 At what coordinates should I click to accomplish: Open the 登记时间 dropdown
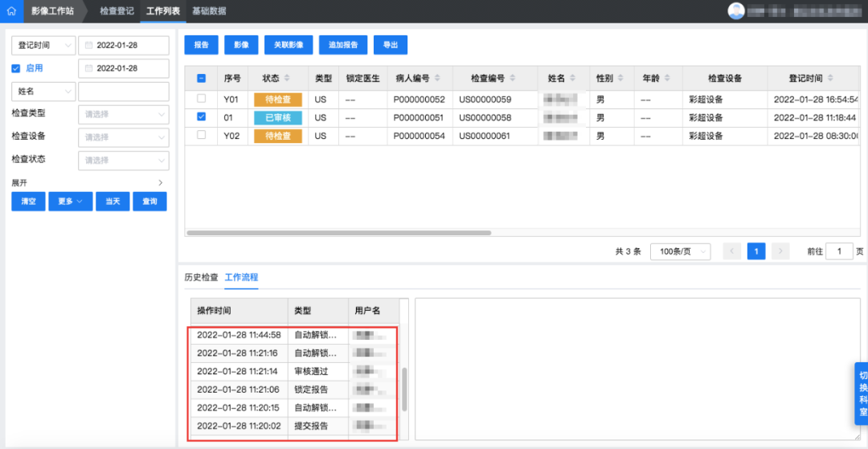(43, 45)
